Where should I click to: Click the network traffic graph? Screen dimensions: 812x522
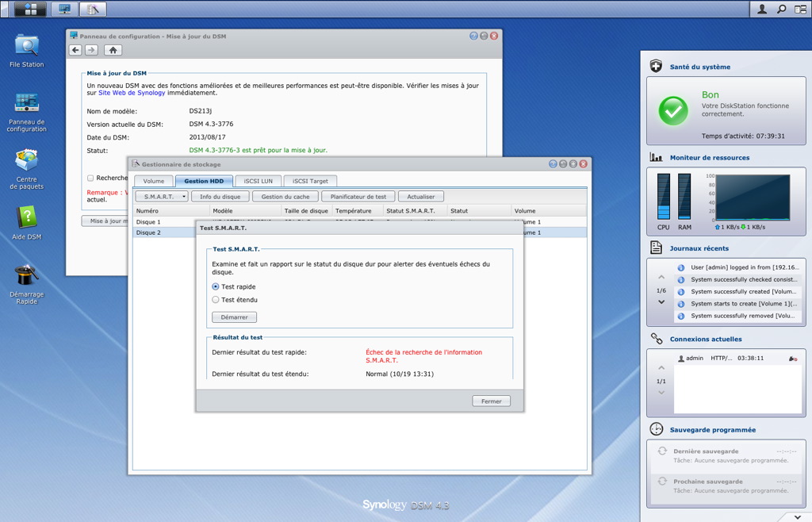coord(753,198)
